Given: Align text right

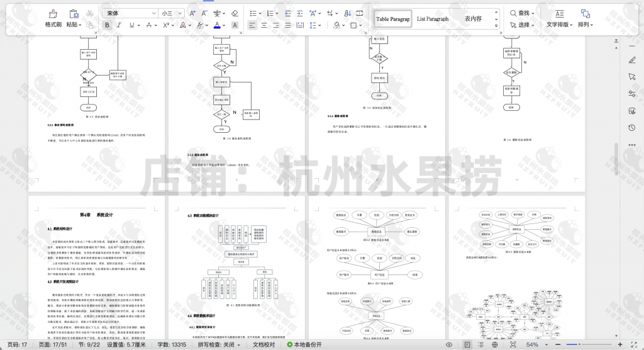Looking at the screenshot, I should coord(276,25).
